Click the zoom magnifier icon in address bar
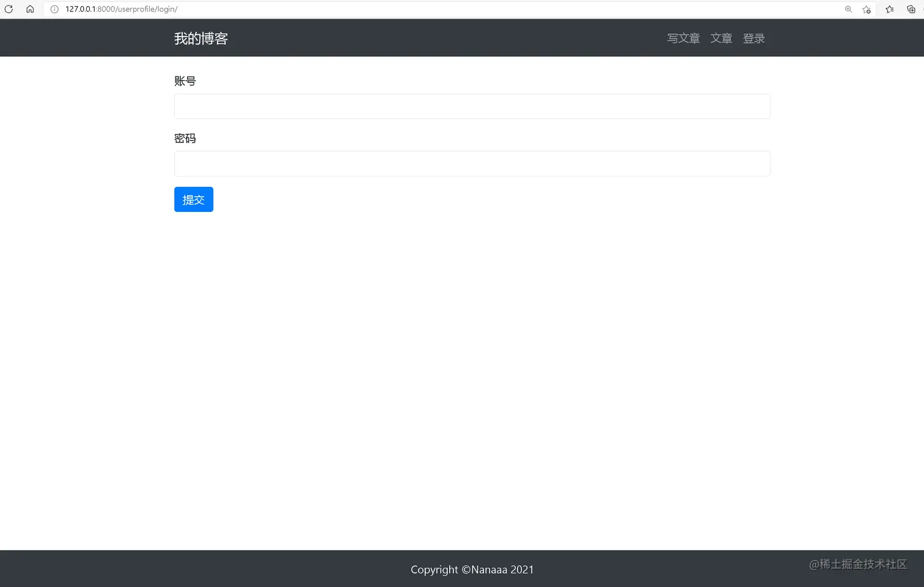Screen dimensions: 924x587 click(848, 9)
